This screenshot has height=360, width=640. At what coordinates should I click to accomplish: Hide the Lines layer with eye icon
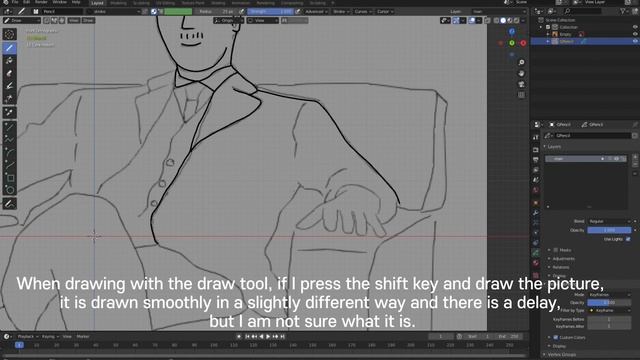tap(616, 159)
